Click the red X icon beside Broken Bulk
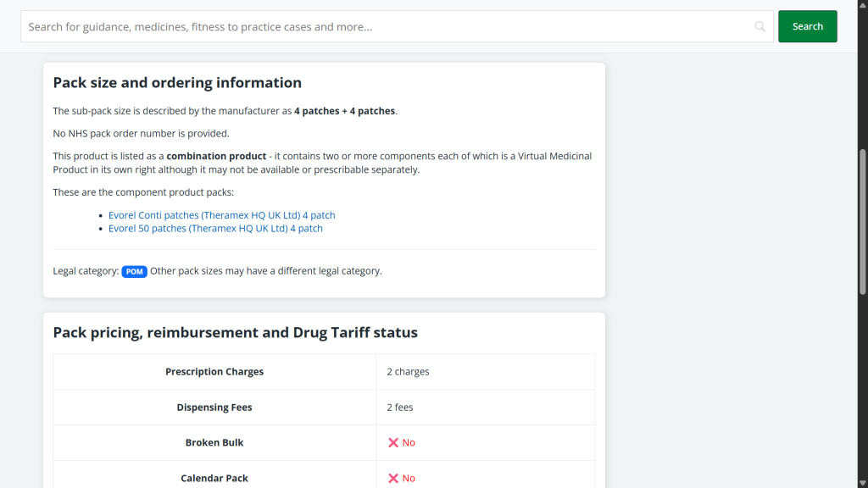This screenshot has height=488, width=868. click(393, 443)
